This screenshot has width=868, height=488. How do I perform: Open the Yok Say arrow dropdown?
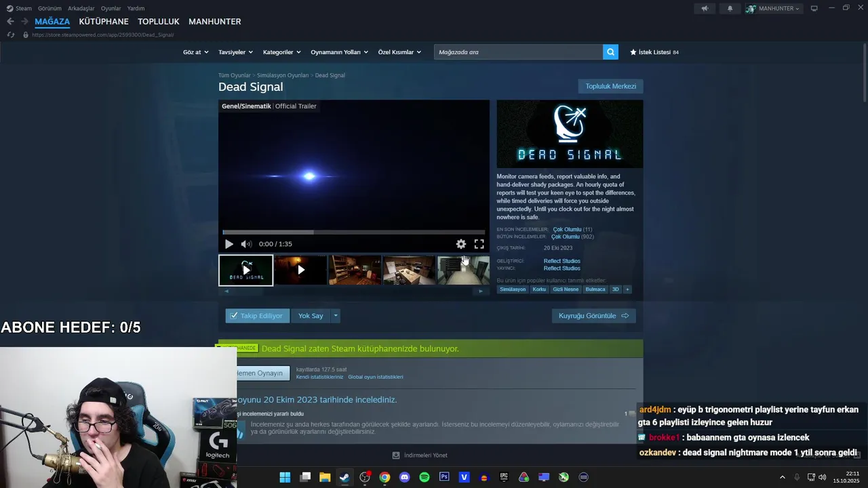tap(335, 316)
